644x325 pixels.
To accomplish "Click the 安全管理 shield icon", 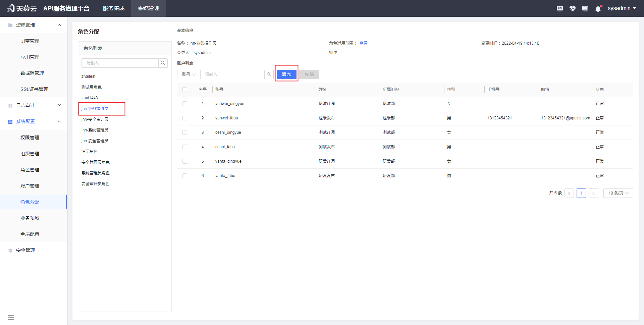I will [x=10, y=250].
